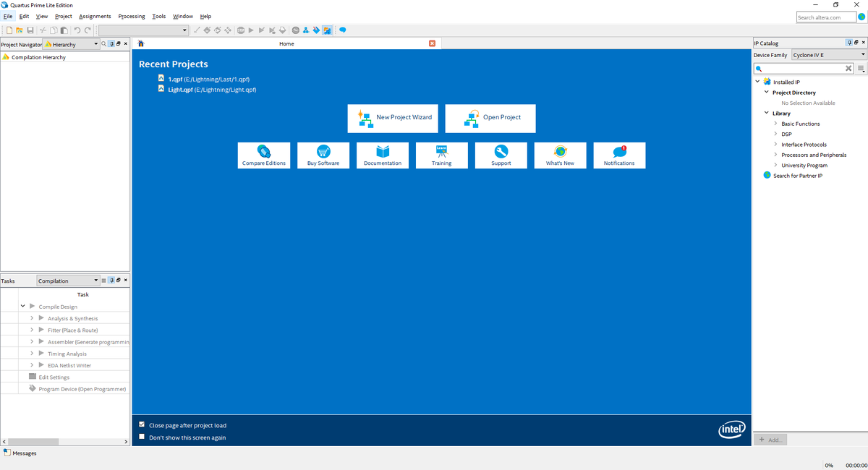Viewport: 868px width, 470px height.
Task: Click the search magnifier in Project Navigator
Action: tap(103, 44)
